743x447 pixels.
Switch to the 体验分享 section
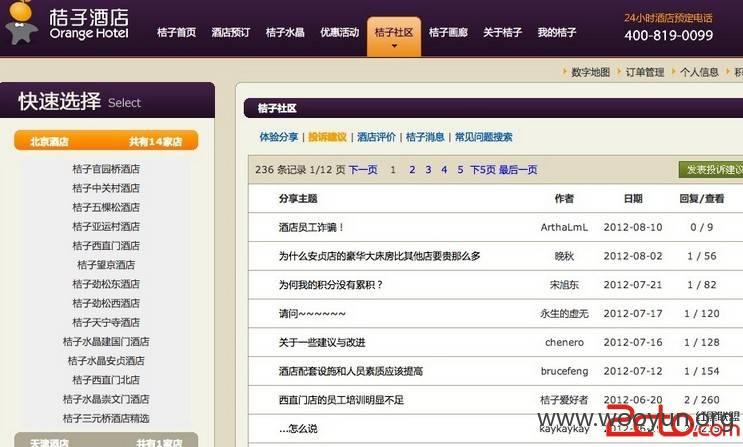tap(279, 137)
